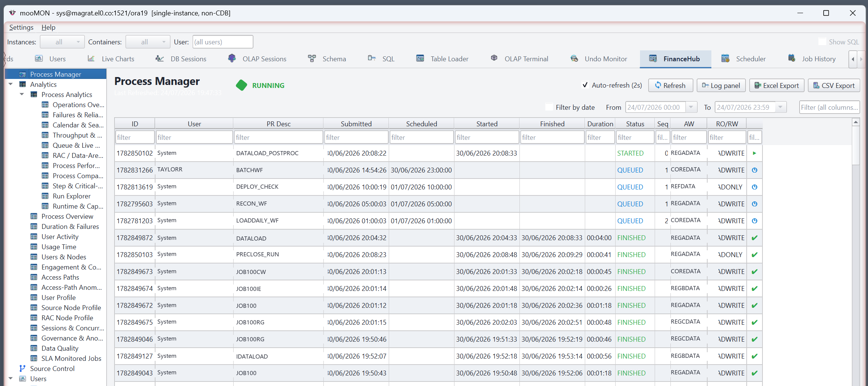Click the mooMON application icon in title bar
The height and width of the screenshot is (386, 868).
click(x=12, y=13)
